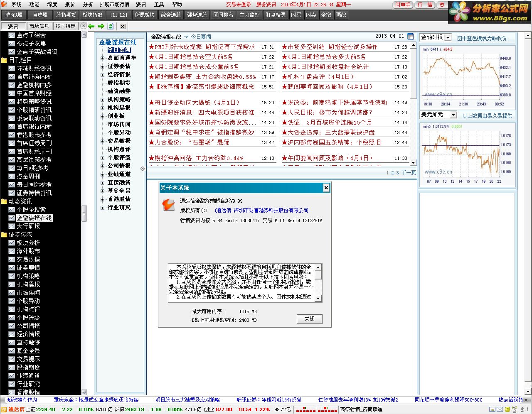532x414 pixels.
Task: Expand the 创业板 tree node
Action: (103, 116)
